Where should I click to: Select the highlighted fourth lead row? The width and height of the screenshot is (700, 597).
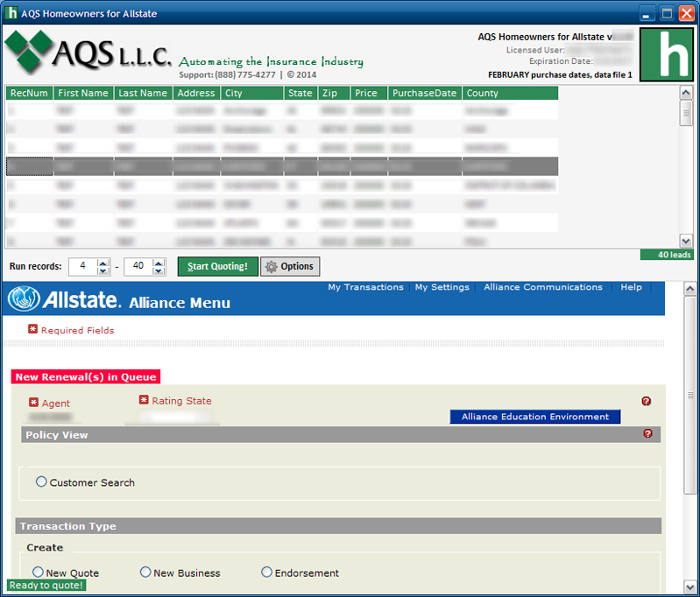(x=282, y=166)
